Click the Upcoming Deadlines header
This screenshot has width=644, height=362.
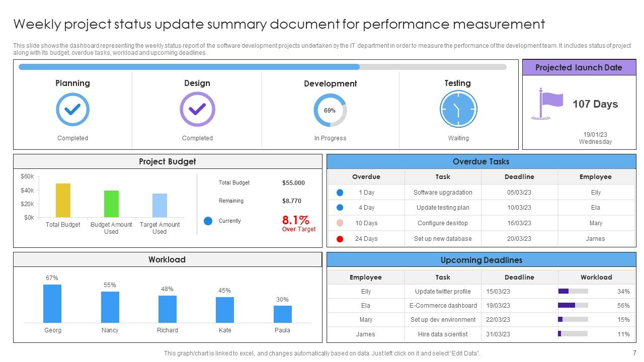pyautogui.click(x=481, y=260)
